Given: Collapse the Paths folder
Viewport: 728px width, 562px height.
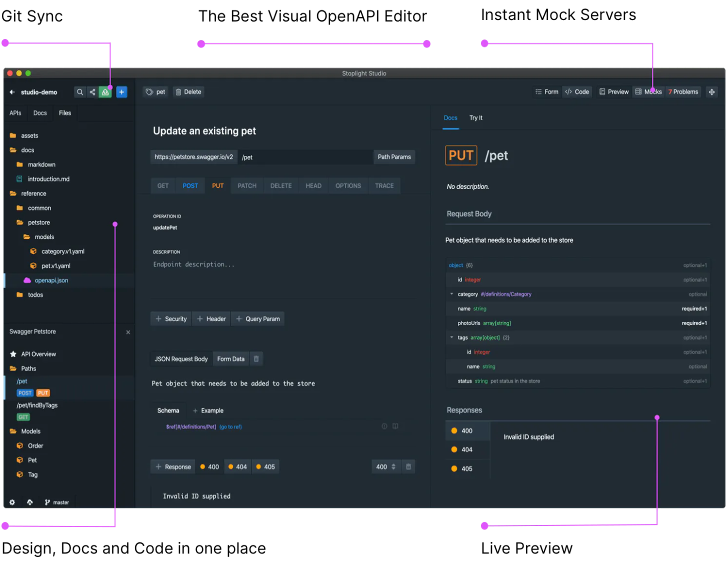Looking at the screenshot, I should click(69, 368).
